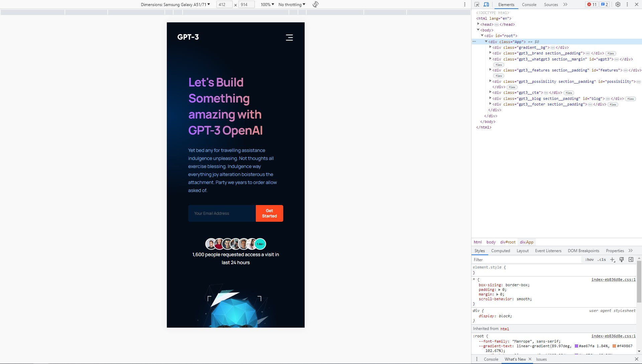Select div#root in the breadcrumb trail
The image size is (642, 364).
[508, 242]
